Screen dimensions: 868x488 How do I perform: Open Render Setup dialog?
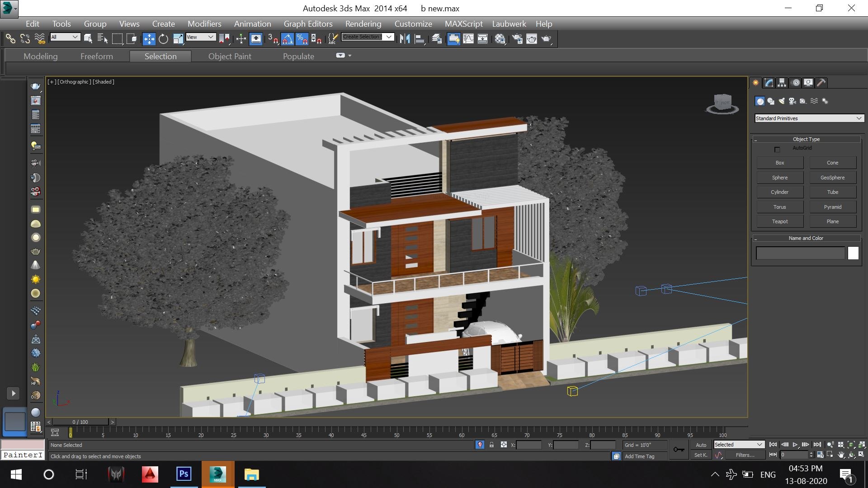click(517, 39)
